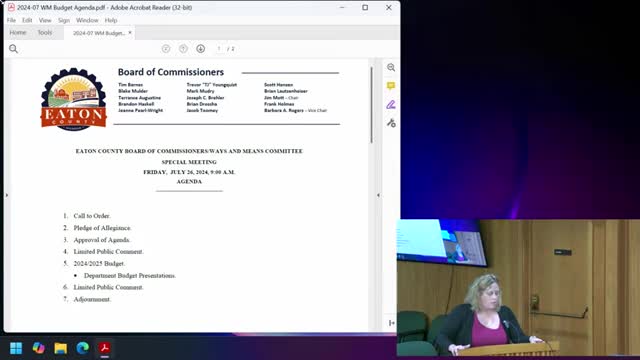Select the Fill & Sign pen tool
This screenshot has height=360, width=640.
tap(391, 104)
